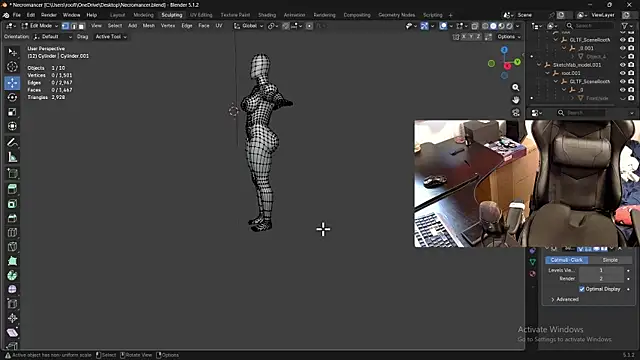Open the Vertex menu in viewport header
Image resolution: width=640 pixels, height=360 pixels.
click(167, 26)
